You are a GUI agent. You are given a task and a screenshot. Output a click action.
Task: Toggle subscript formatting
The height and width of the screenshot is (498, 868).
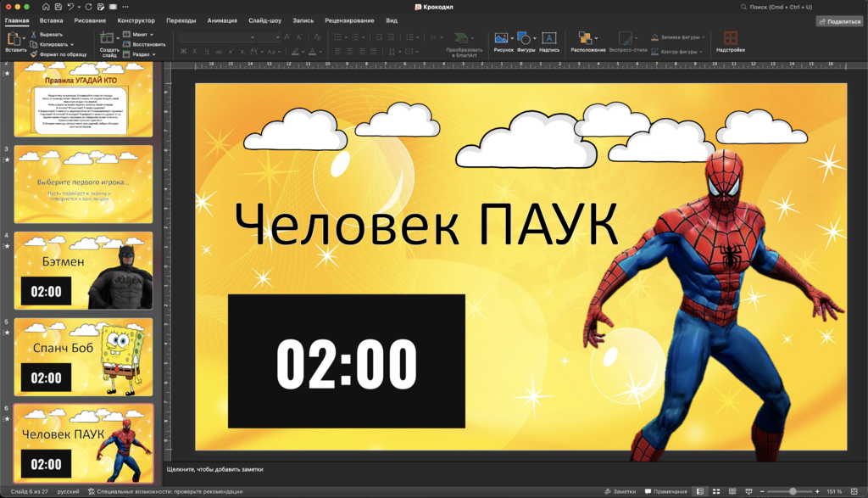coord(242,52)
